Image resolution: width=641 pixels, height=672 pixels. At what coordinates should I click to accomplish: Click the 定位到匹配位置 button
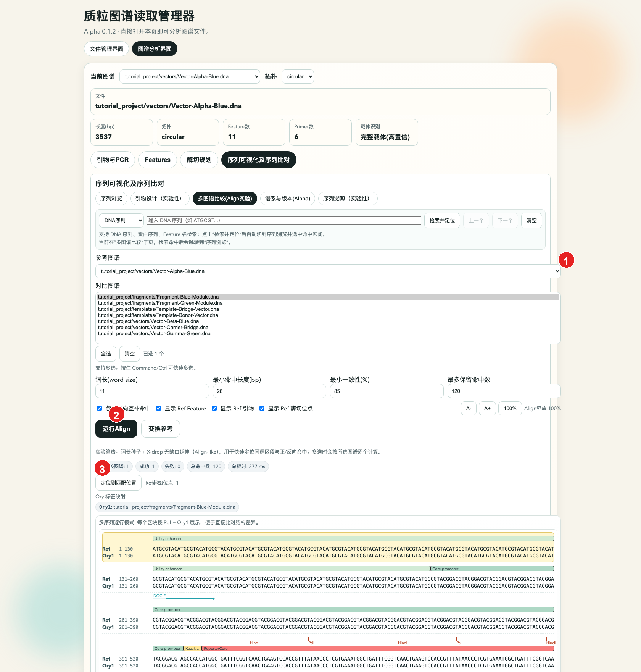coord(118,483)
